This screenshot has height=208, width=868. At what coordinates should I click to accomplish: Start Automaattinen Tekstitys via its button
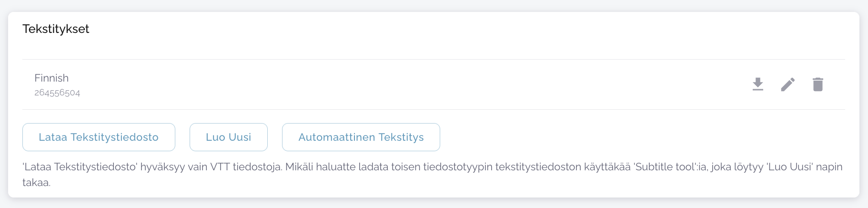point(361,137)
